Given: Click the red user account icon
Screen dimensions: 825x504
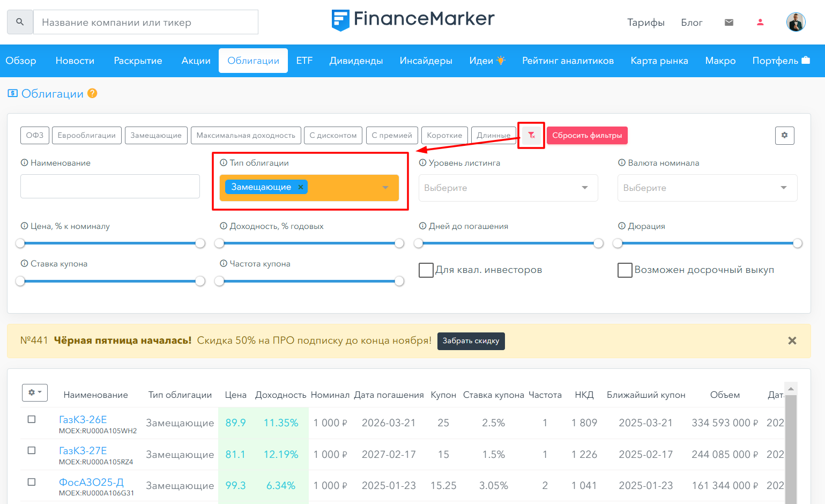Looking at the screenshot, I should [x=760, y=23].
